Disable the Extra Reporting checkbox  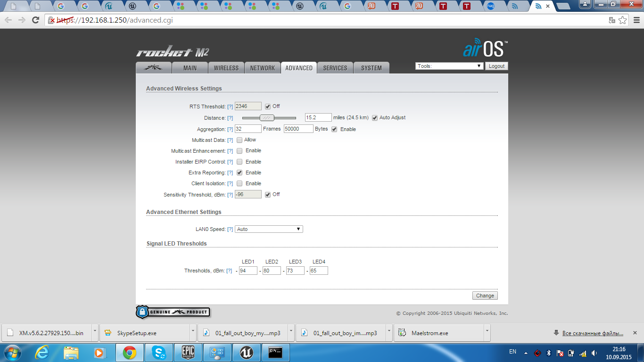239,173
